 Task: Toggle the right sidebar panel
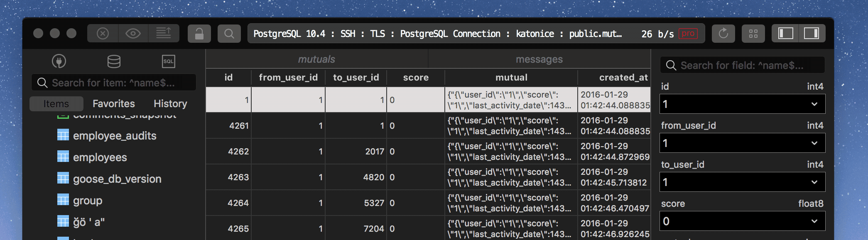(x=812, y=33)
